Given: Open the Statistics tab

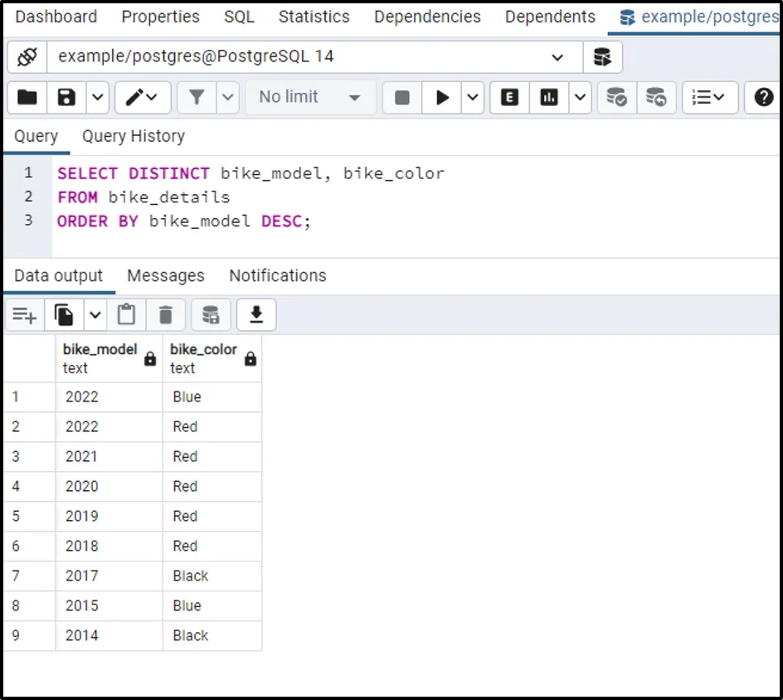Looking at the screenshot, I should click(x=314, y=17).
